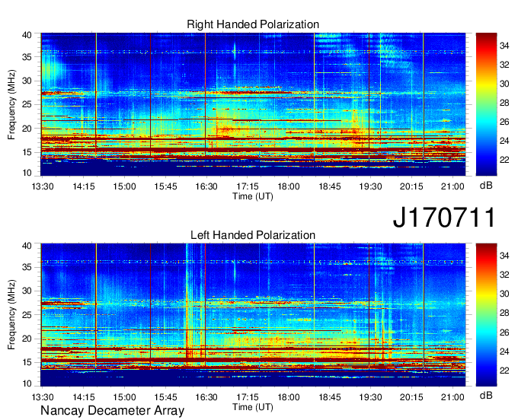This screenshot has height=420, width=518.
Task: Click the Right Handed Polarization spectrogram image
Action: pyautogui.click(x=253, y=104)
